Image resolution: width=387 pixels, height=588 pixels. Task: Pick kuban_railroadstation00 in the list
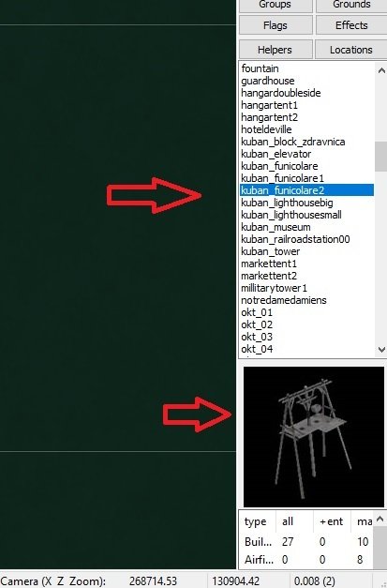(295, 239)
